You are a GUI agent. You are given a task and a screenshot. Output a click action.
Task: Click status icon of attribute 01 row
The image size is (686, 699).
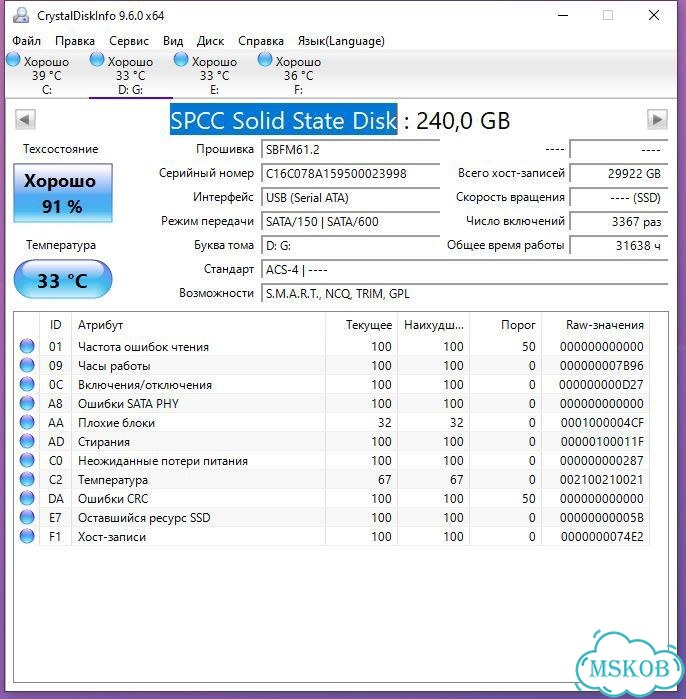[x=27, y=346]
